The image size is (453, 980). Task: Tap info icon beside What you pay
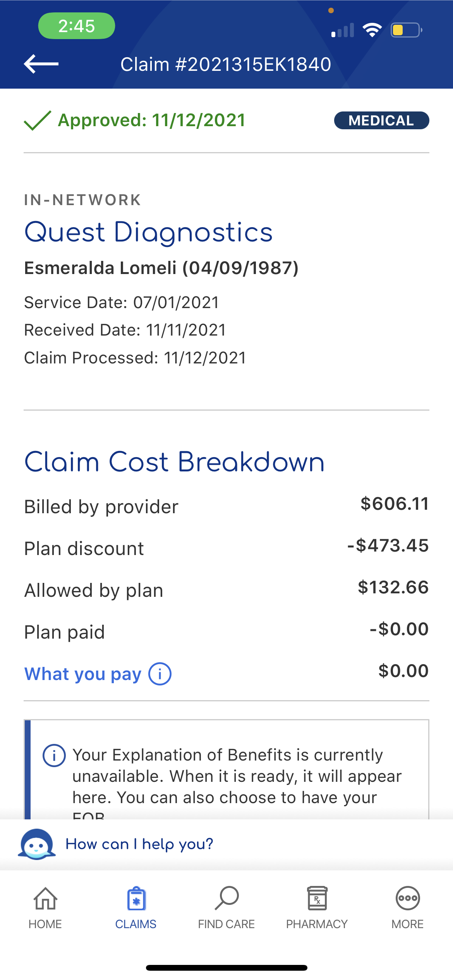[x=160, y=674]
